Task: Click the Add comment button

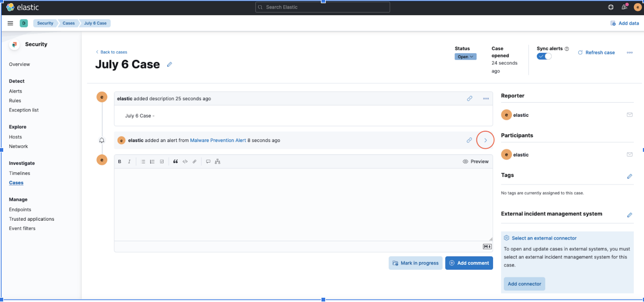Action: (x=469, y=263)
